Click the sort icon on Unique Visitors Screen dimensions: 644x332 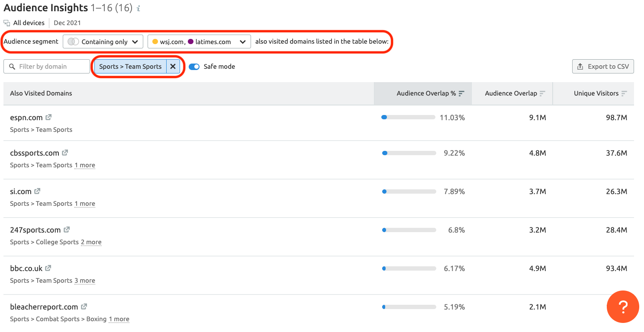(x=624, y=93)
